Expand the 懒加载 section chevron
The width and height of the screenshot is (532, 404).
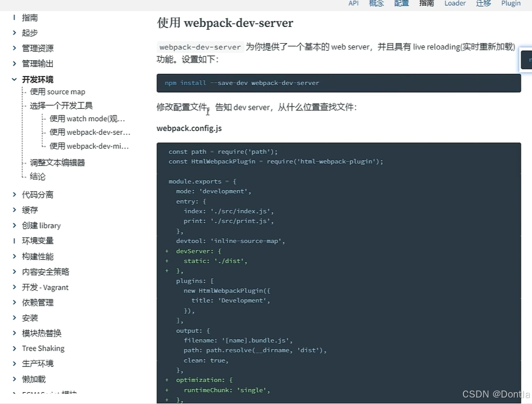tap(14, 379)
